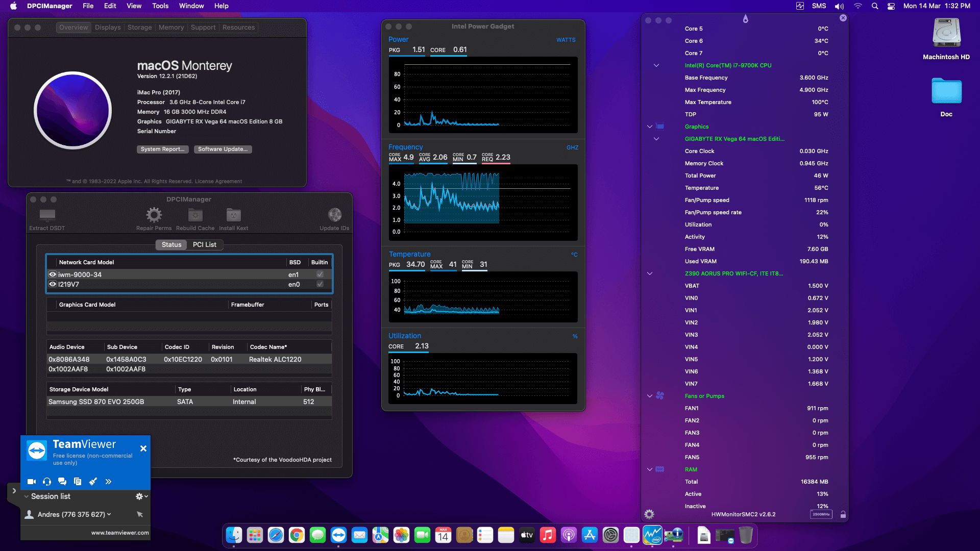Open TeamViewer in the Dock
This screenshot has height=551, width=980.
tap(338, 535)
